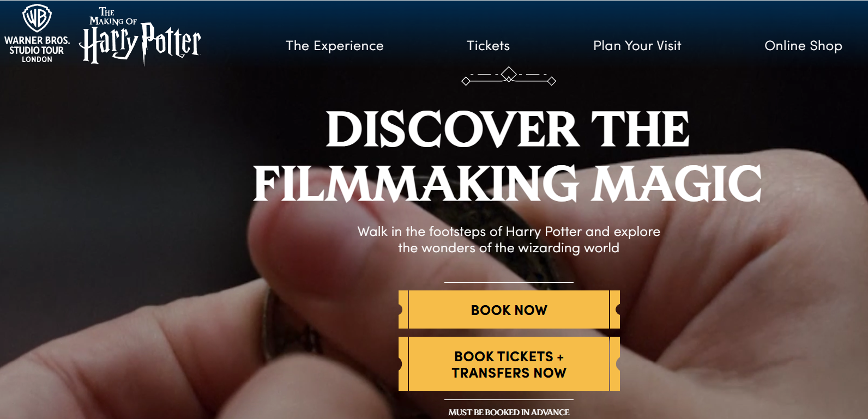Select the Book Now button
Screen dimensions: 868x419
509,309
